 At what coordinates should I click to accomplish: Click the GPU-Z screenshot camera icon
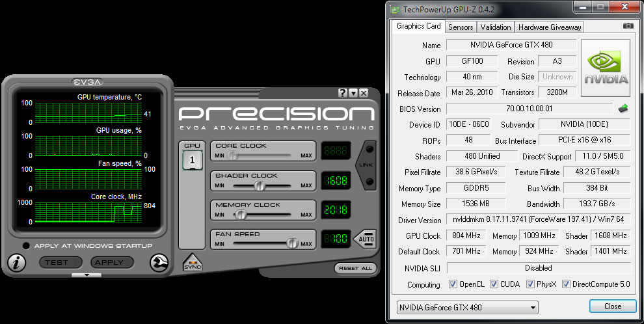[x=628, y=26]
